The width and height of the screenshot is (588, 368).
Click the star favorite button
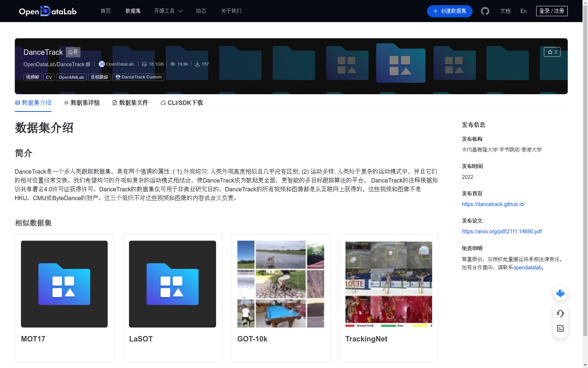pos(552,52)
